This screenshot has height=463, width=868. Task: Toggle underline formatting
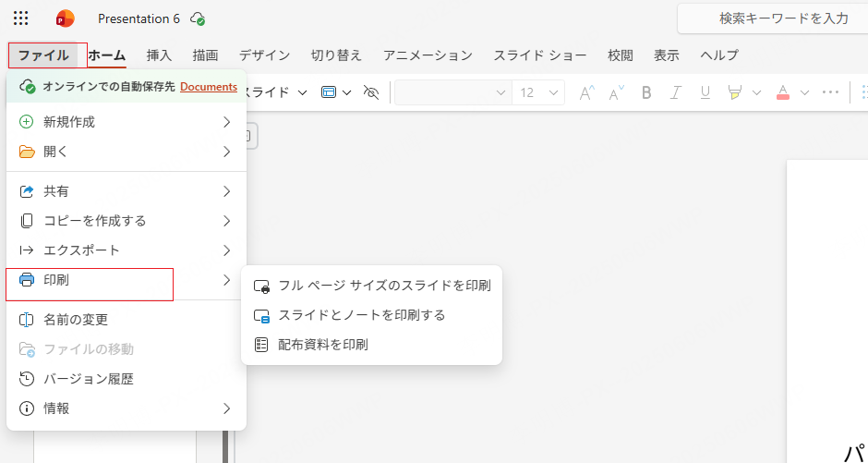(x=705, y=92)
